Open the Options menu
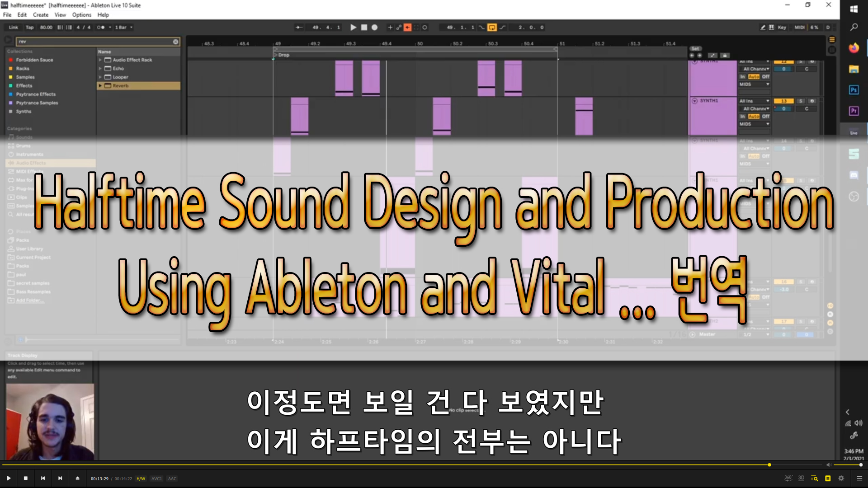 click(81, 15)
